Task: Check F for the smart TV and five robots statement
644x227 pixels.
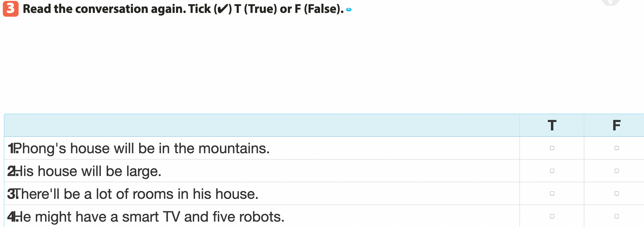Action: (616, 216)
